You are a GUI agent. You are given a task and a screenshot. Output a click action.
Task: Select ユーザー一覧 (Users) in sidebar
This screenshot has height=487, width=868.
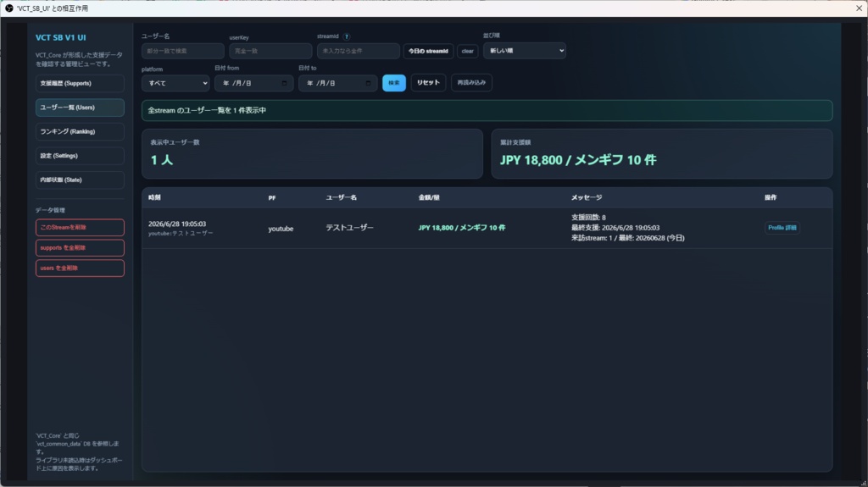coord(80,108)
